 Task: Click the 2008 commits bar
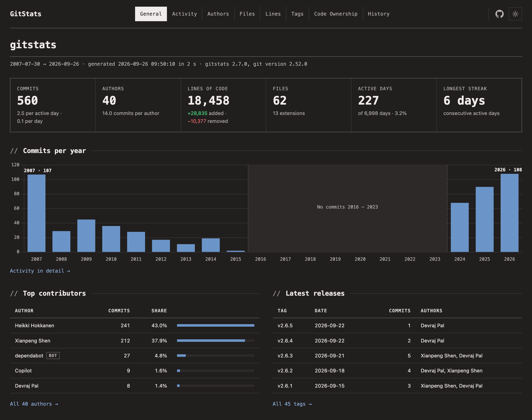pos(61,241)
